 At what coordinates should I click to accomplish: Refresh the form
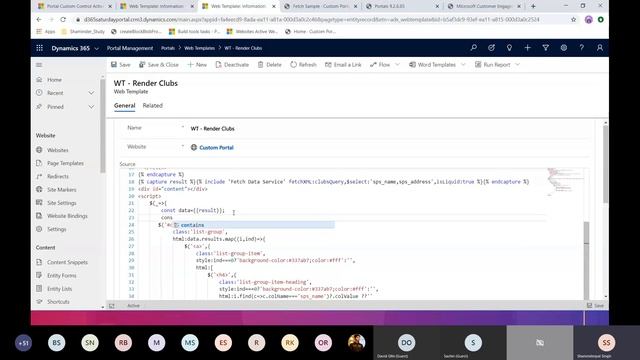click(x=303, y=64)
